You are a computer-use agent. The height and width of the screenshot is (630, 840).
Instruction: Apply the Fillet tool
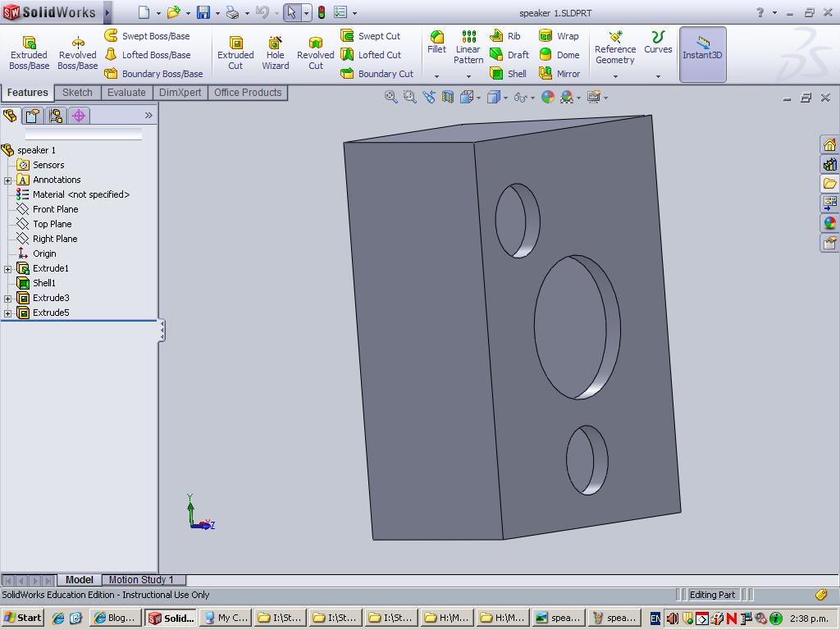click(436, 43)
